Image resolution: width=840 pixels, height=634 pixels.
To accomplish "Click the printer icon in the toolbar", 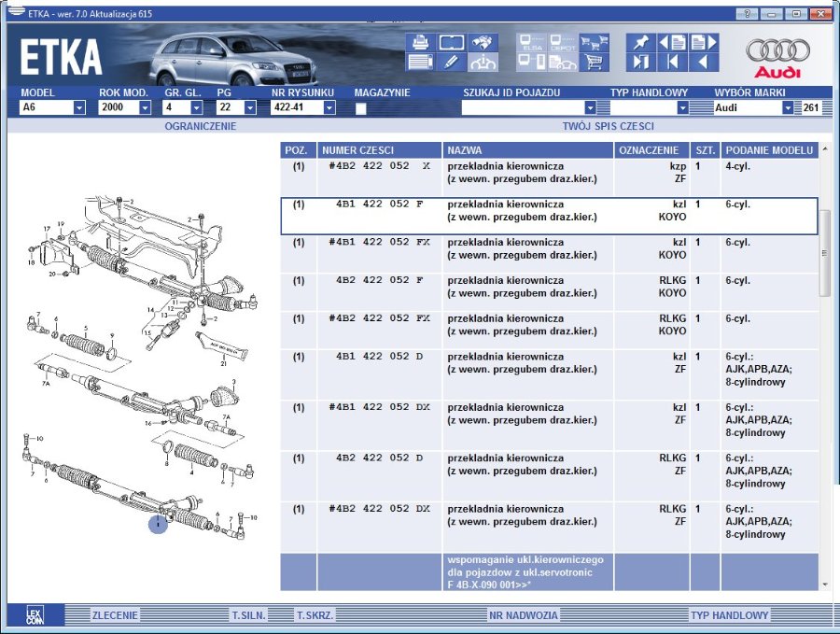I will click(421, 42).
